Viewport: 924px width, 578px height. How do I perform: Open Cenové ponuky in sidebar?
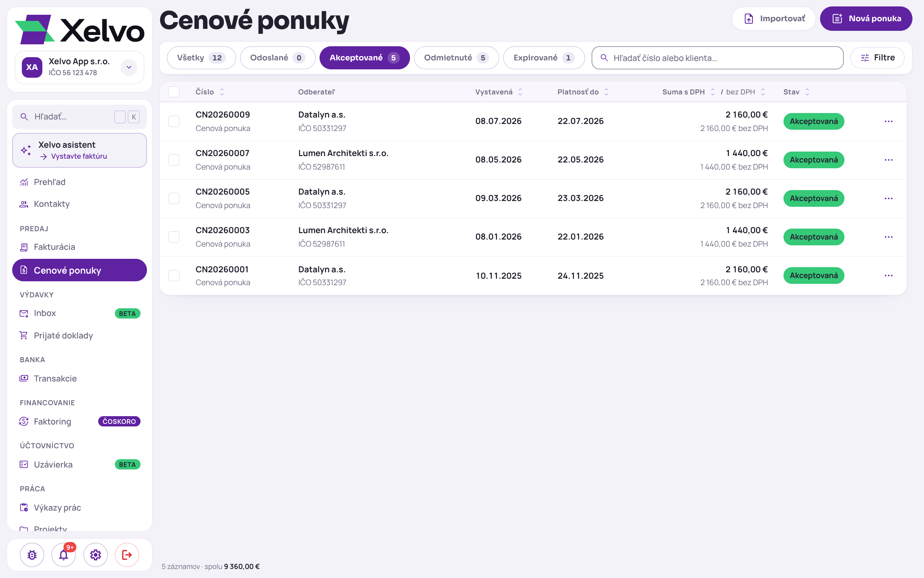(x=80, y=270)
